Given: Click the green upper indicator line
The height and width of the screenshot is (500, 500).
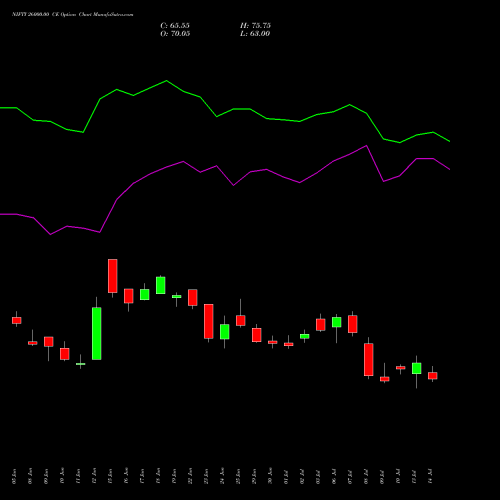Looking at the screenshot, I should point(225,113).
